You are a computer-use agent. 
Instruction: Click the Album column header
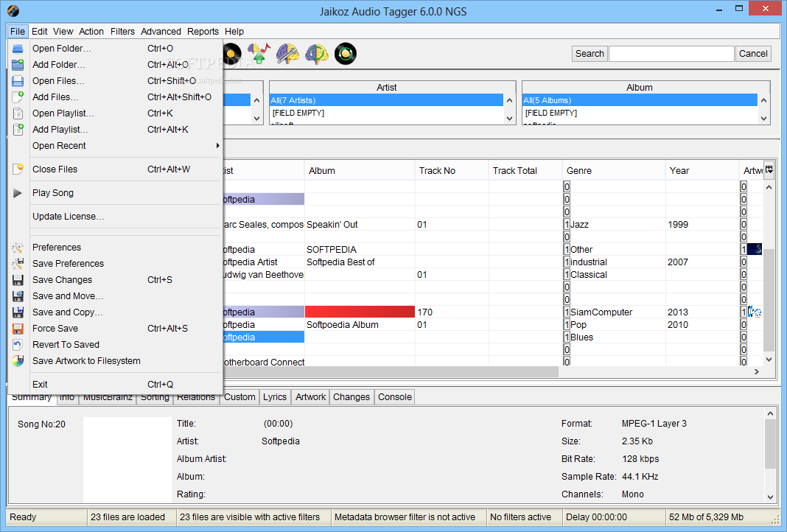point(360,171)
